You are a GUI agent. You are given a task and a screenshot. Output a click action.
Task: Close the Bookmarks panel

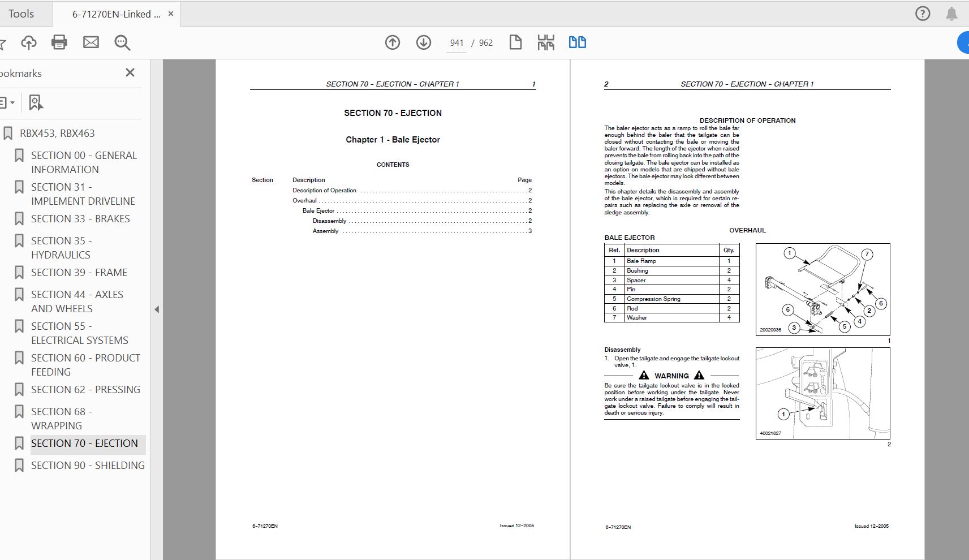pos(130,72)
